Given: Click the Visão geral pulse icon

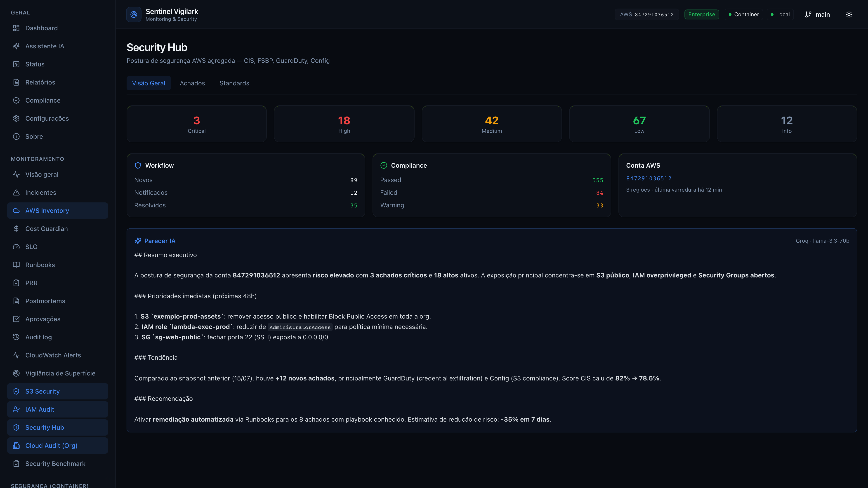Looking at the screenshot, I should 16,174.
